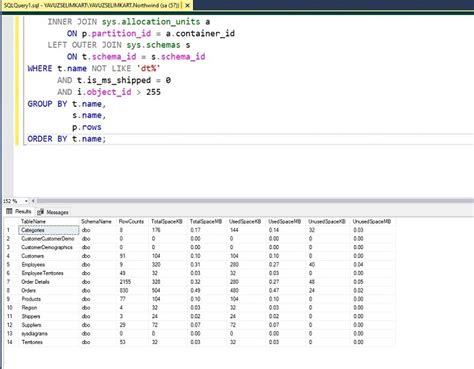Image resolution: width=474 pixels, height=369 pixels.
Task: Switch to the Messages tab
Action: 53,212
